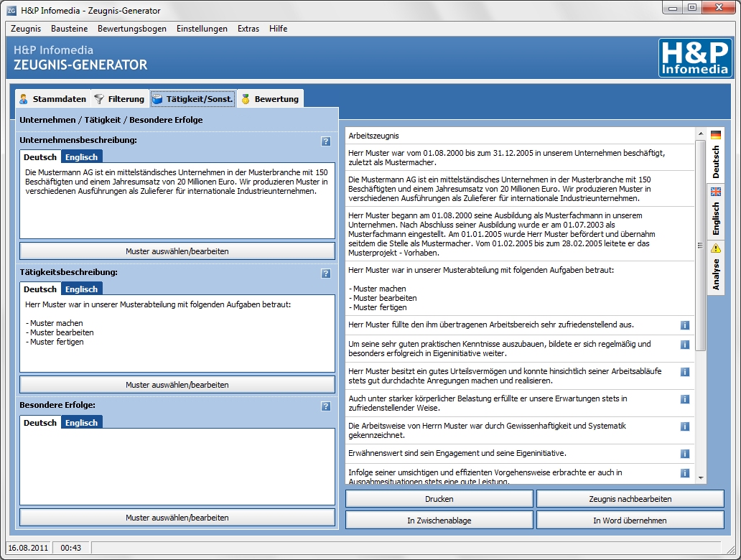
Task: Switch preview to Englisch side tab
Action: tap(716, 213)
